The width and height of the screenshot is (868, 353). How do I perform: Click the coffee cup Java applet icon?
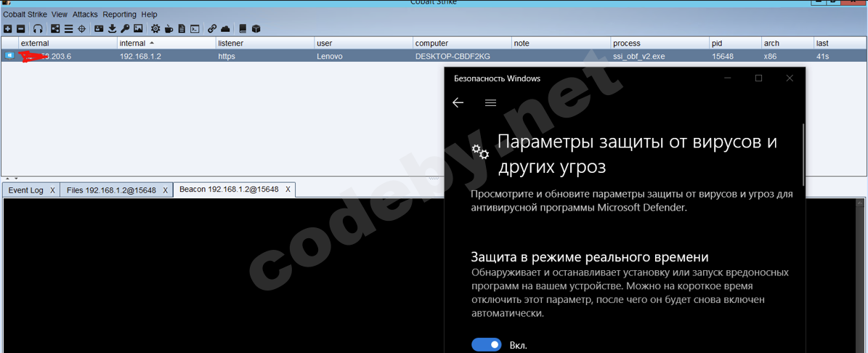(169, 28)
